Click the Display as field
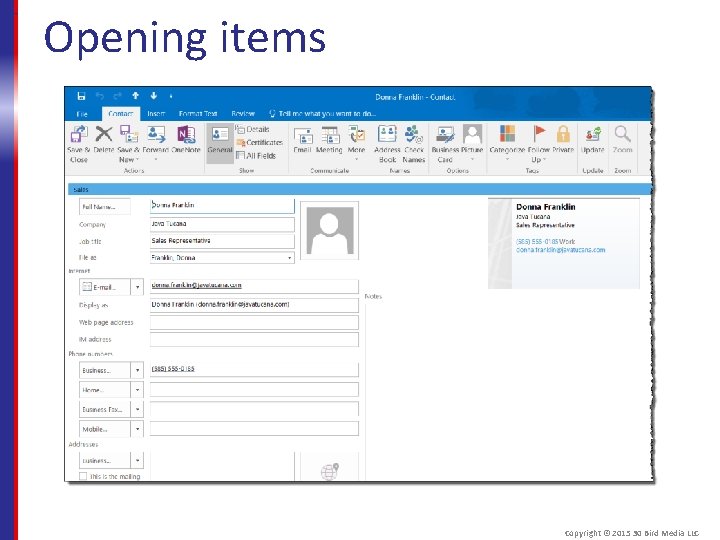This screenshot has height=540, width=720. click(x=254, y=305)
